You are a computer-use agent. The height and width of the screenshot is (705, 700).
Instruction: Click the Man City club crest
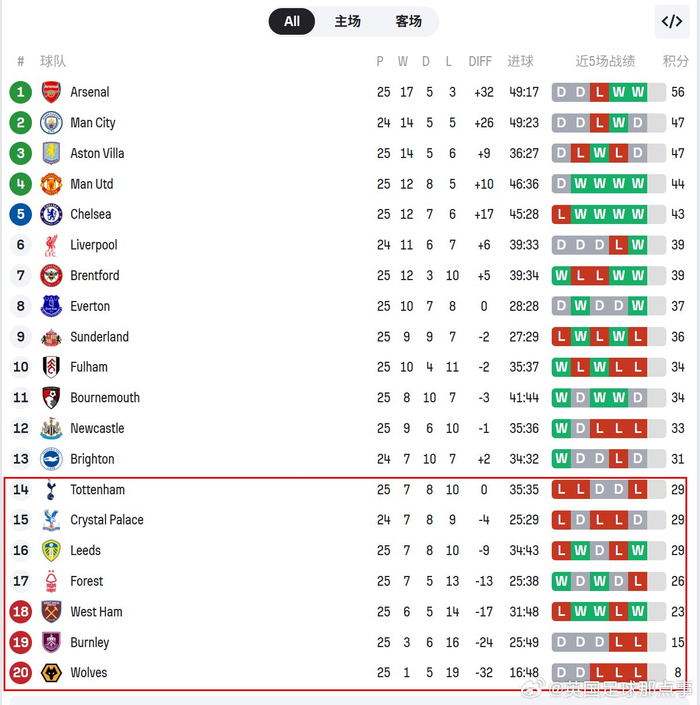click(51, 123)
